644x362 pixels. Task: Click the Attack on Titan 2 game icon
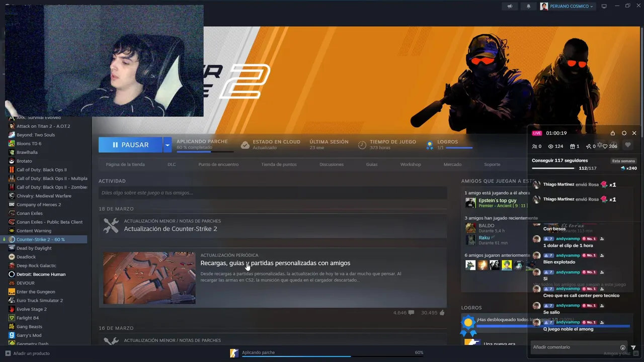(x=12, y=126)
